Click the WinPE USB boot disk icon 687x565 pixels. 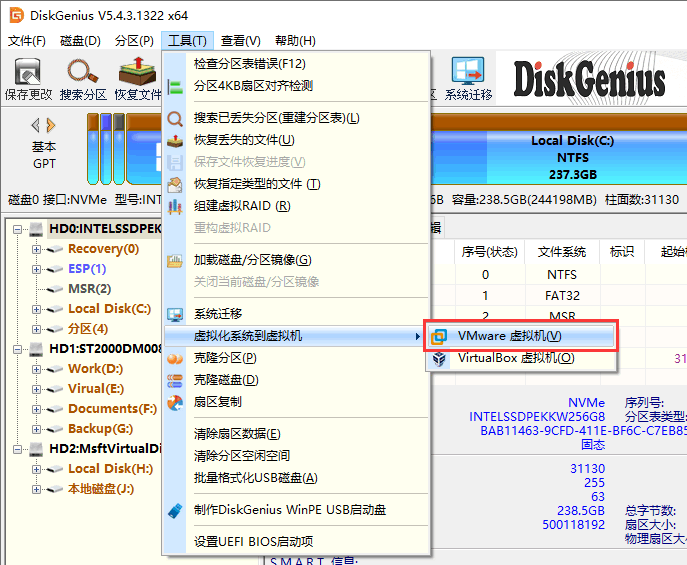coord(175,510)
